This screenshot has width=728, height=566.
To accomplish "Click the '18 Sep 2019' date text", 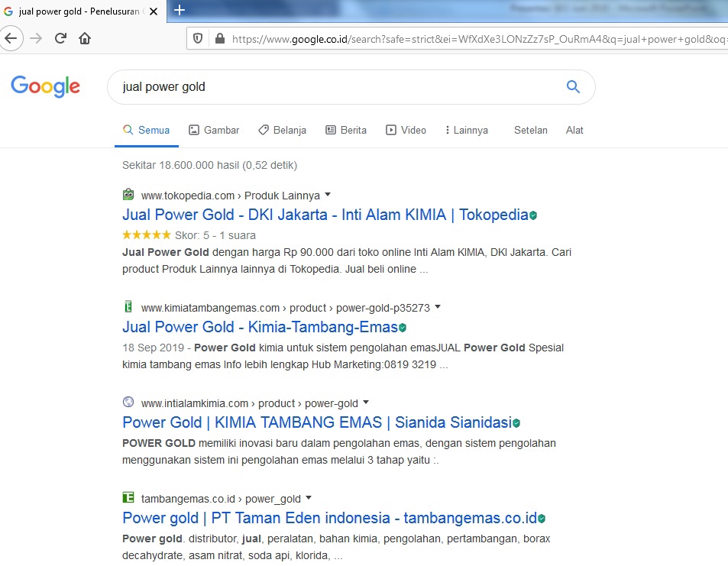I will pos(154,348).
